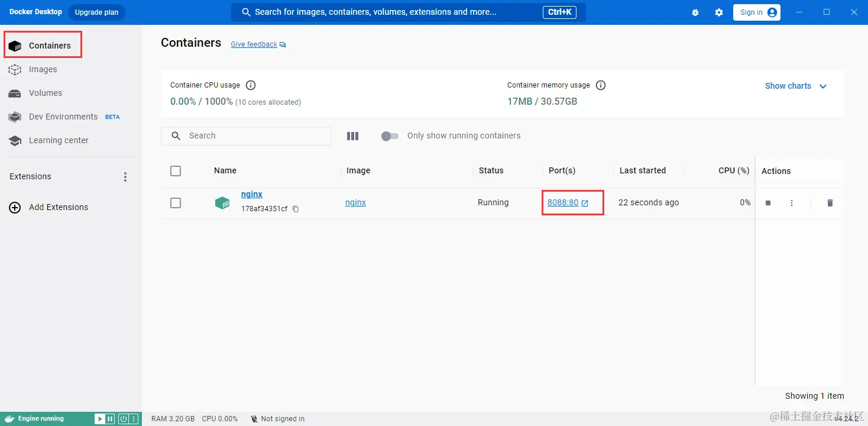This screenshot has width=868, height=426.
Task: Open the Extensions options menu
Action: tap(125, 177)
